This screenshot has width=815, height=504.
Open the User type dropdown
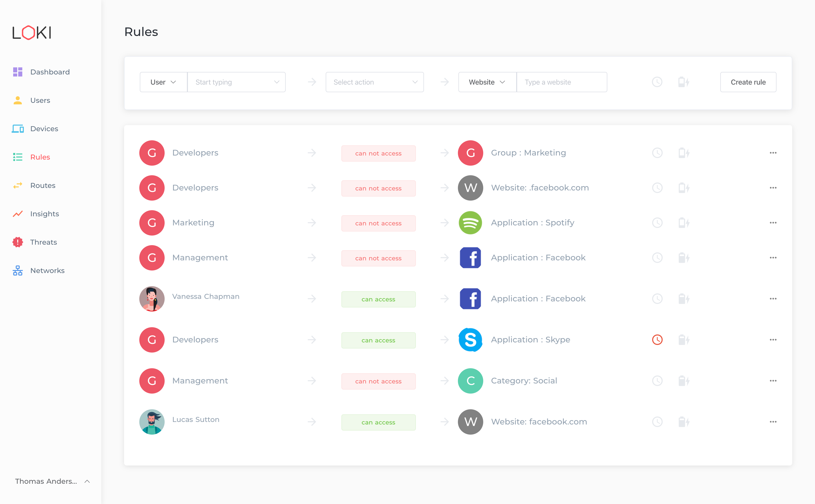pos(163,82)
